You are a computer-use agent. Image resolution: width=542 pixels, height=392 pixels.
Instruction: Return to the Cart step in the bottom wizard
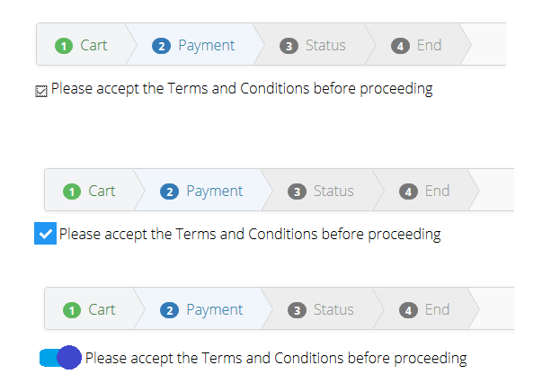102,310
